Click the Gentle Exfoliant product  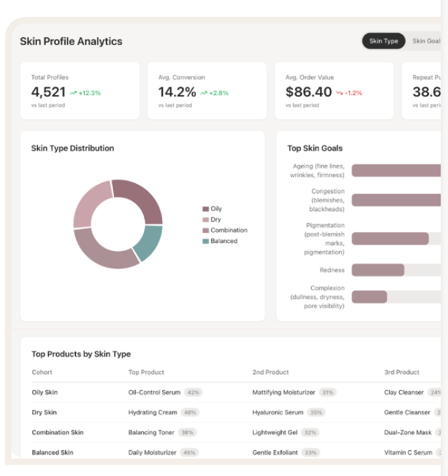point(275,453)
